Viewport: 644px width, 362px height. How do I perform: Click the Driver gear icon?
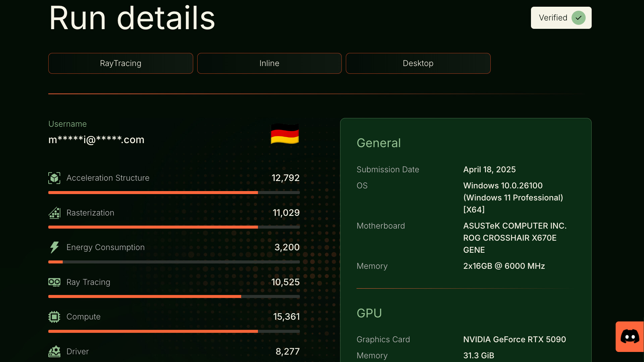point(54,352)
